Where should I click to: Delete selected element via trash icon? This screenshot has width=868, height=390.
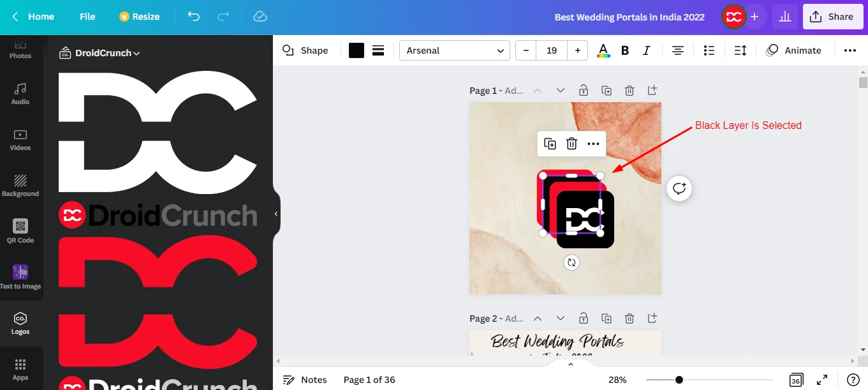tap(571, 144)
